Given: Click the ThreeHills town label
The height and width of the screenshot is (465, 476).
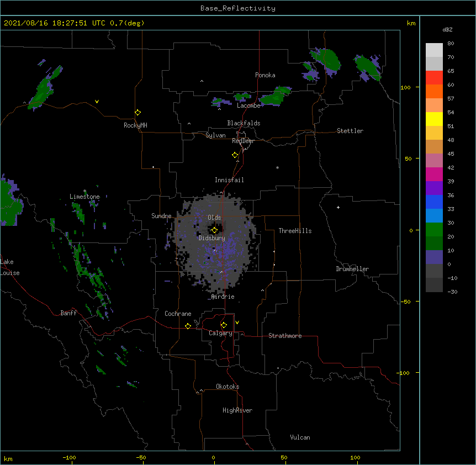Looking at the screenshot, I should coord(295,231).
